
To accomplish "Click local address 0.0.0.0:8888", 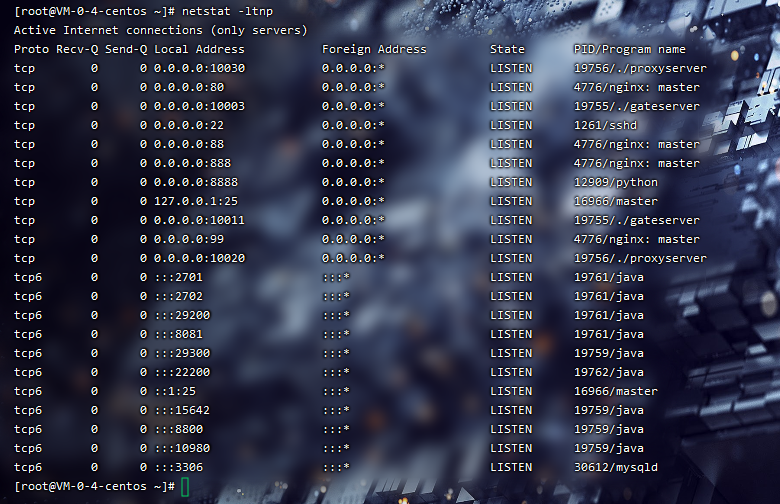I will tap(195, 182).
